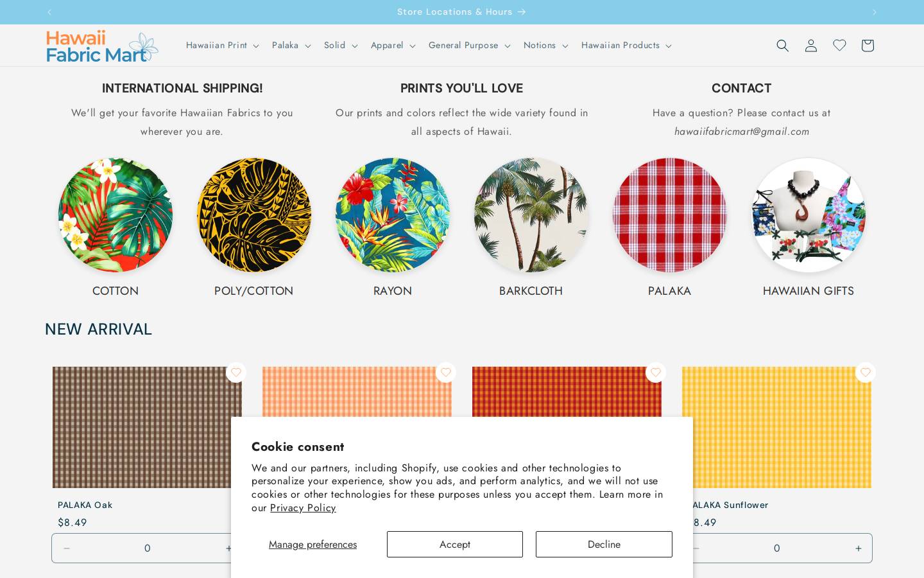Click the BARKCLOTH category label
The height and width of the screenshot is (578, 924).
pyautogui.click(x=531, y=291)
